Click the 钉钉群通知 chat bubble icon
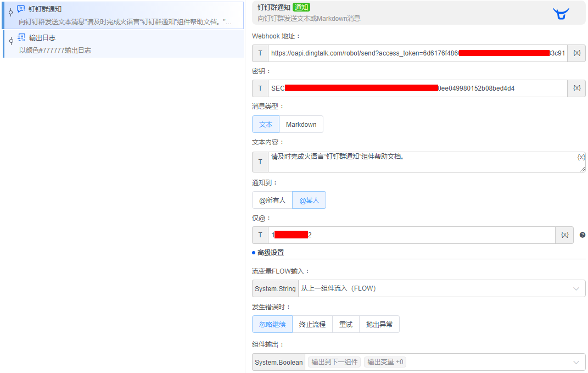 pos(20,8)
